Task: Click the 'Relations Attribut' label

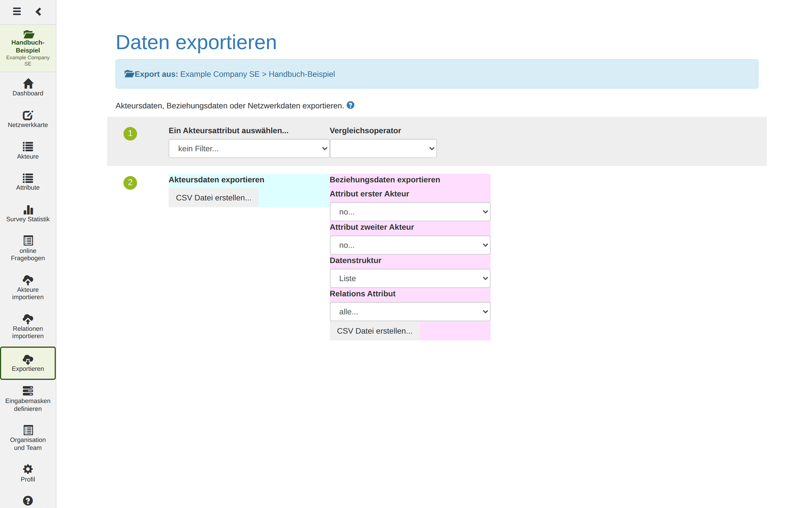Action: pos(363,294)
